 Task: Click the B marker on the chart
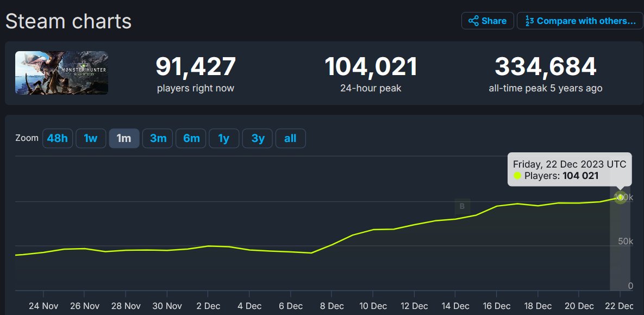coord(462,206)
